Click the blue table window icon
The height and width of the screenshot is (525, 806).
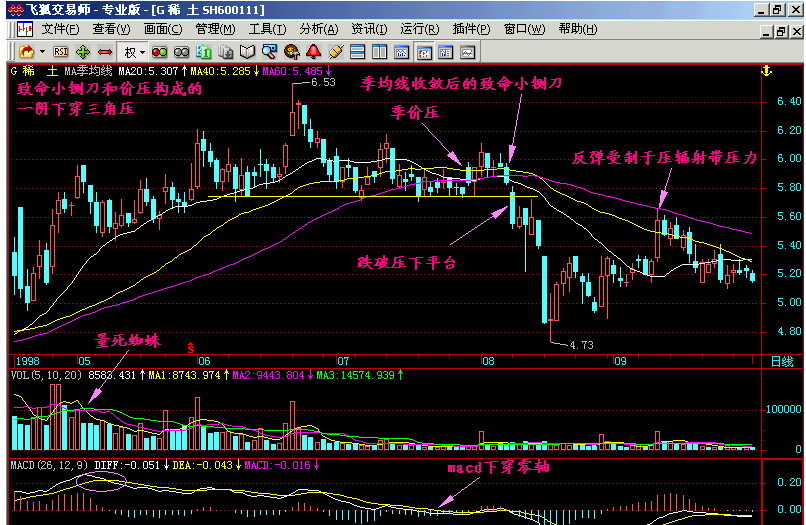pyautogui.click(x=446, y=52)
